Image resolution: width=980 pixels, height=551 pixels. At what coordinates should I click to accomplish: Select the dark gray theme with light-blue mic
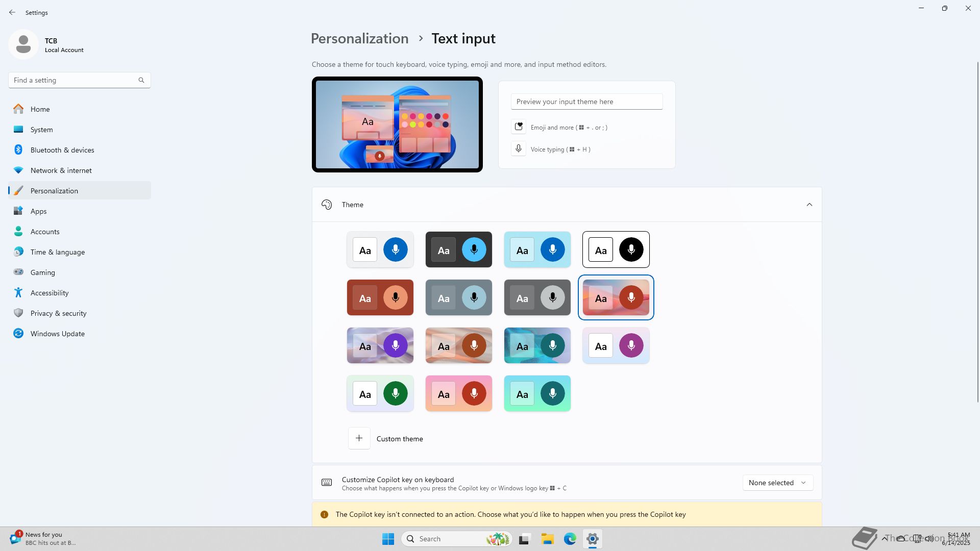point(458,249)
